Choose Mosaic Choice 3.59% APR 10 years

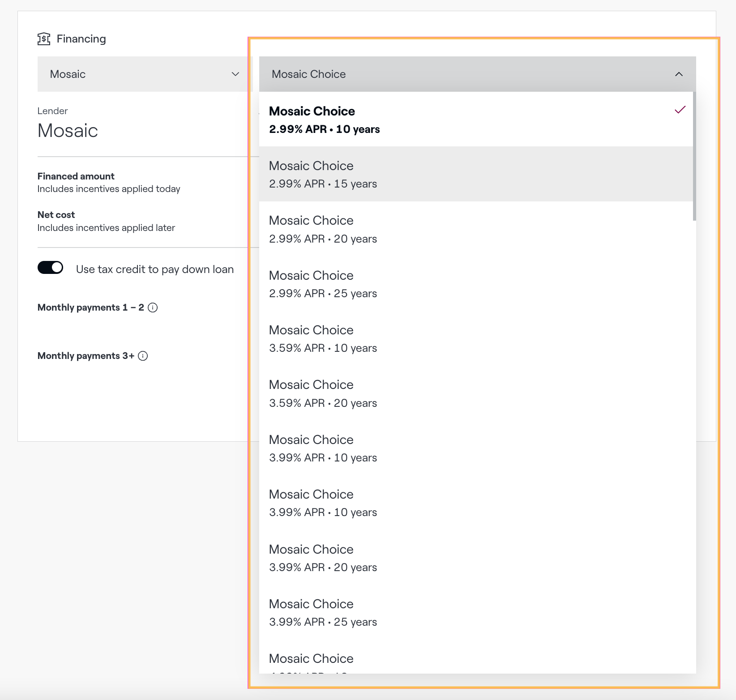pyautogui.click(x=476, y=338)
